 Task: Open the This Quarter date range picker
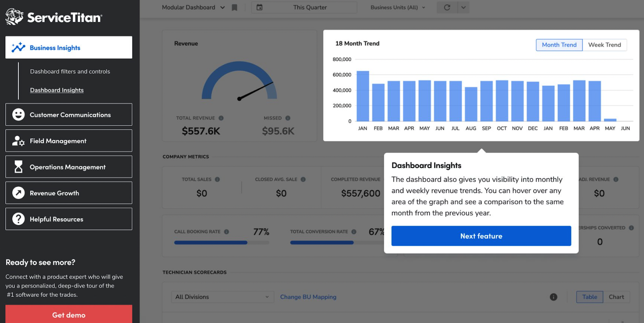click(304, 7)
